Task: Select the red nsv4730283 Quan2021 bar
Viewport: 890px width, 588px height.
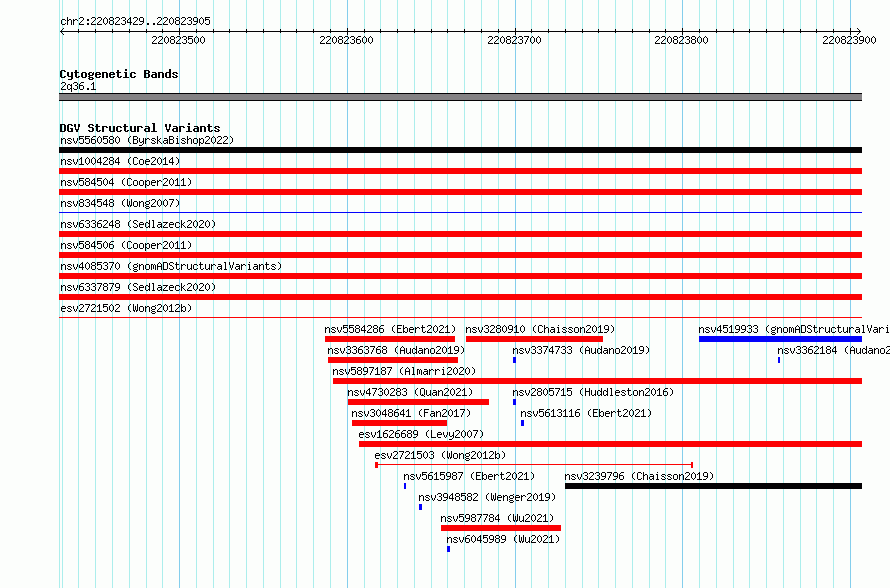Action: click(x=418, y=402)
